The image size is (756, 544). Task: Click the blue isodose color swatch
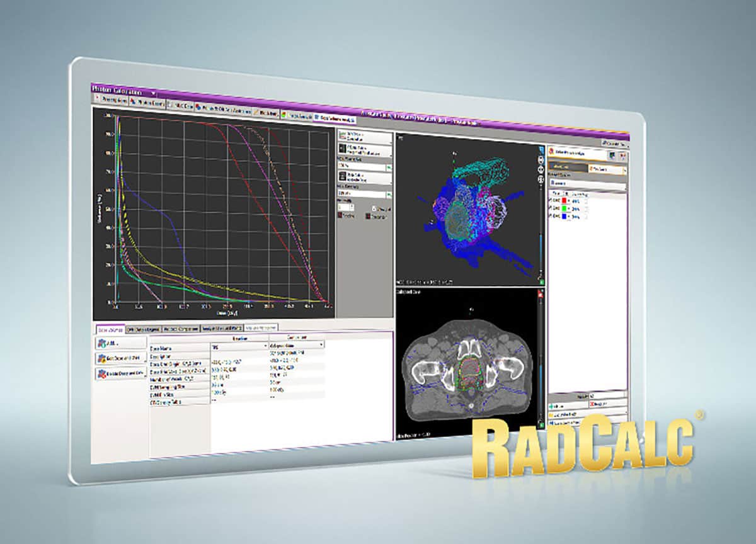click(x=565, y=216)
